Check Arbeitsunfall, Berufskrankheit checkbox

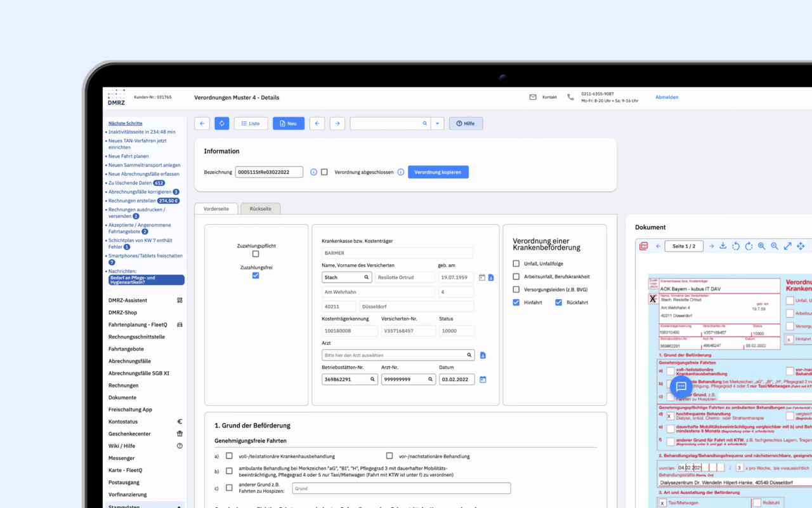pos(516,277)
